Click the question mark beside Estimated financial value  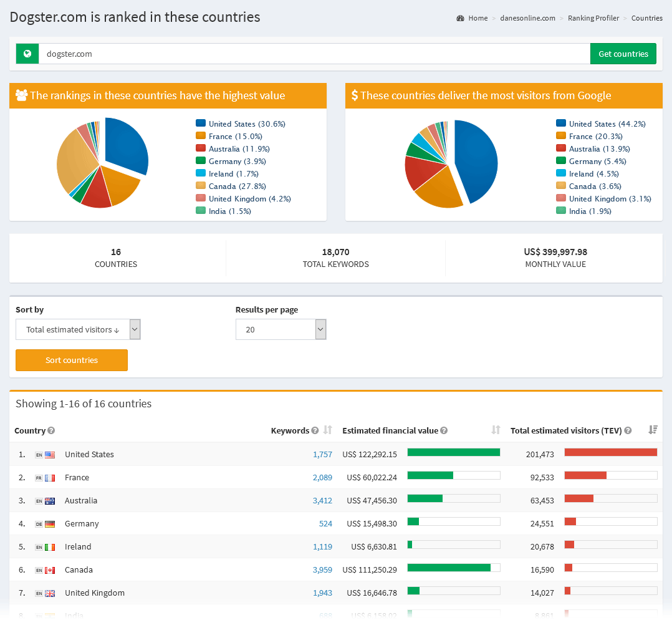click(443, 430)
